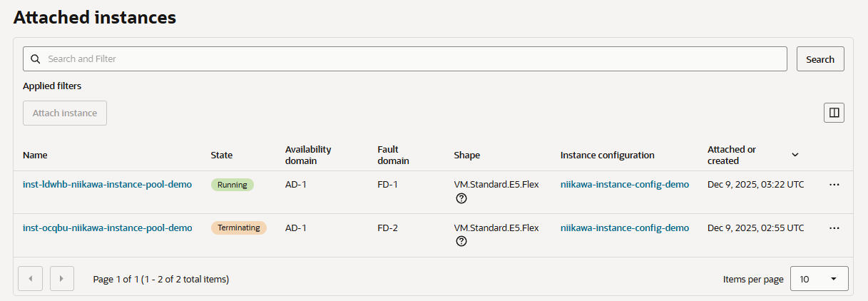Viewport: 868px width, 301px height.
Task: Click the Running state badge
Action: coord(233,185)
